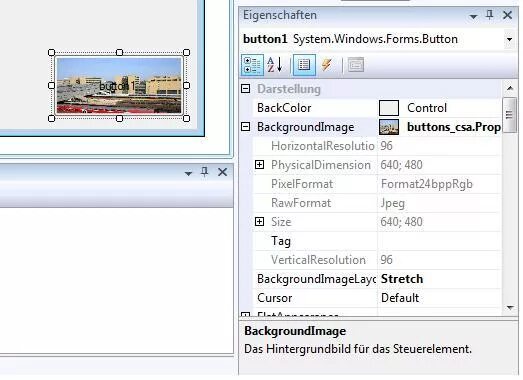This screenshot has width=523, height=380.
Task: Click the BackColor Control color swatch
Action: [x=389, y=108]
